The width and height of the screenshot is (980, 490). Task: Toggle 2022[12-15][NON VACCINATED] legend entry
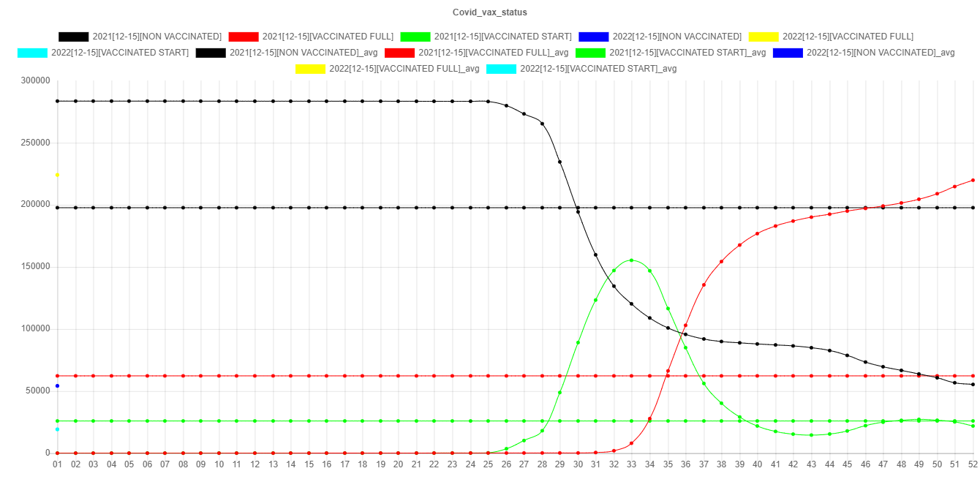click(x=676, y=37)
